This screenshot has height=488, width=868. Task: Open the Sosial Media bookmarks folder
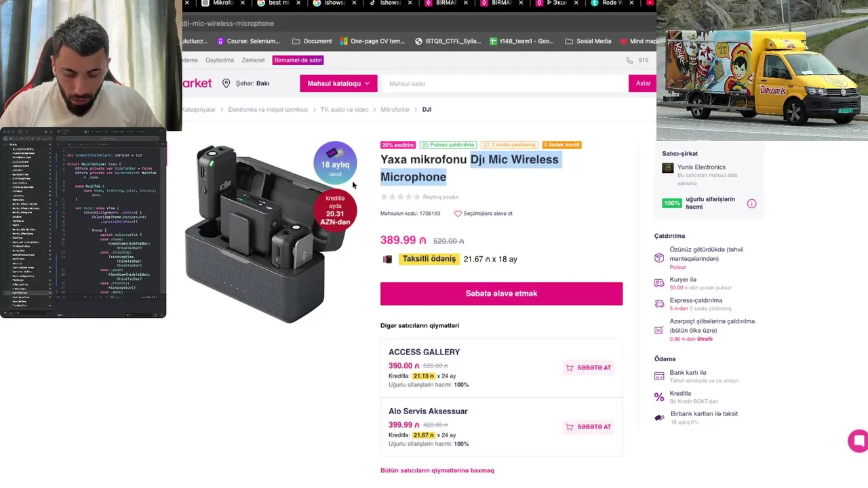588,41
